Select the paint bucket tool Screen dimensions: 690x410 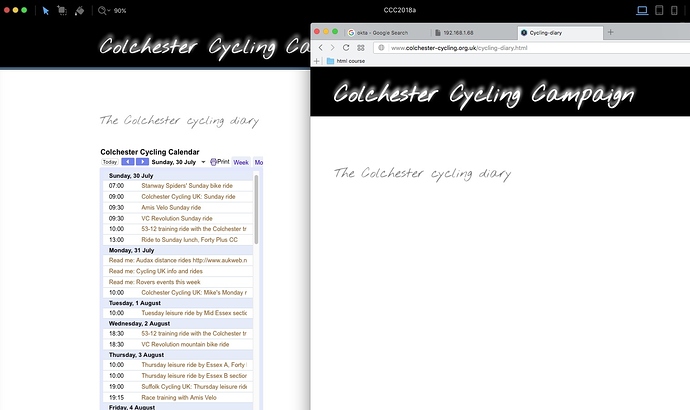82,10
